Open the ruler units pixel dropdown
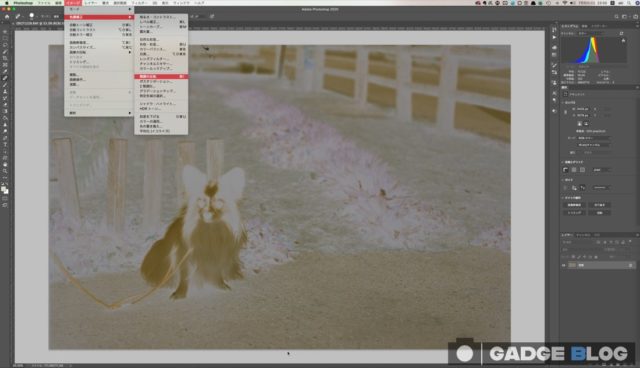 (602, 170)
